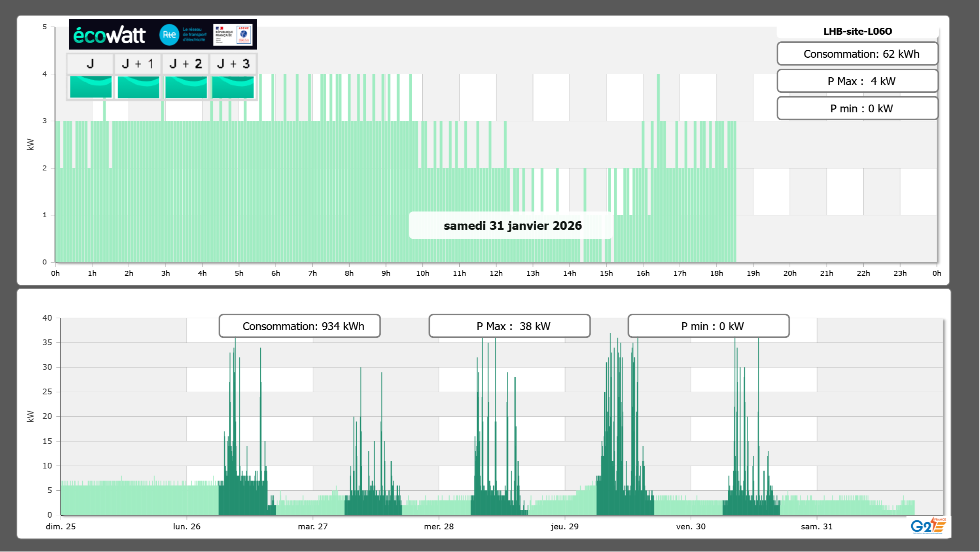Click the green wave icon under J + 3

(233, 87)
